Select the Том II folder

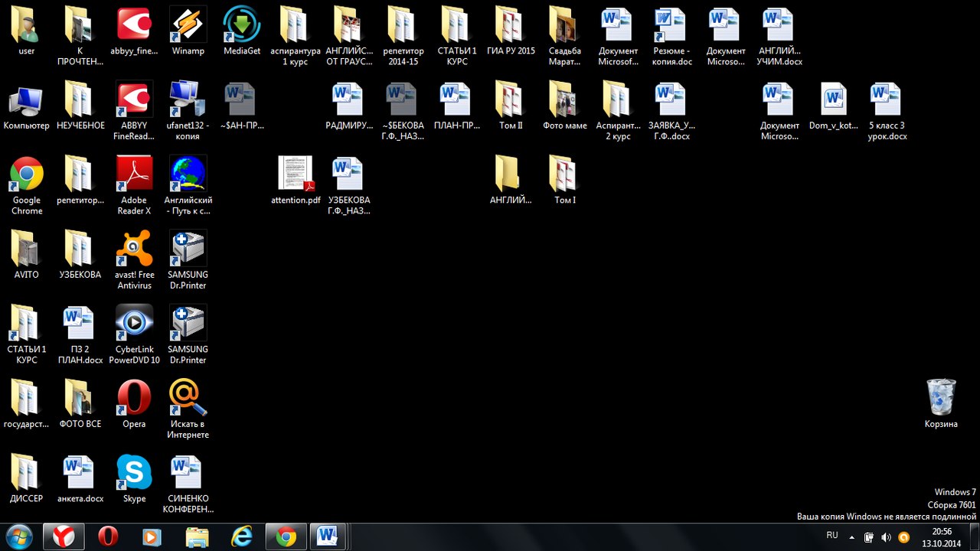[511, 105]
